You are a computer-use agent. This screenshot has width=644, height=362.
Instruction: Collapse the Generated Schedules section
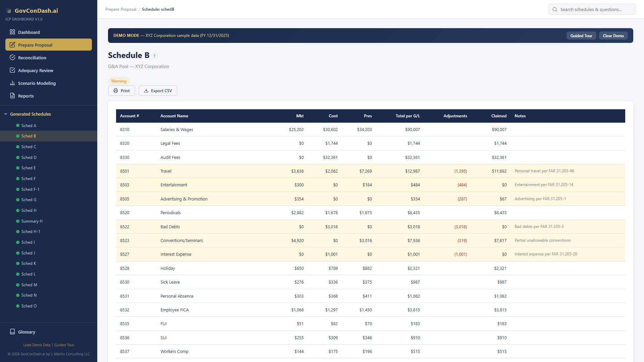pos(6,114)
